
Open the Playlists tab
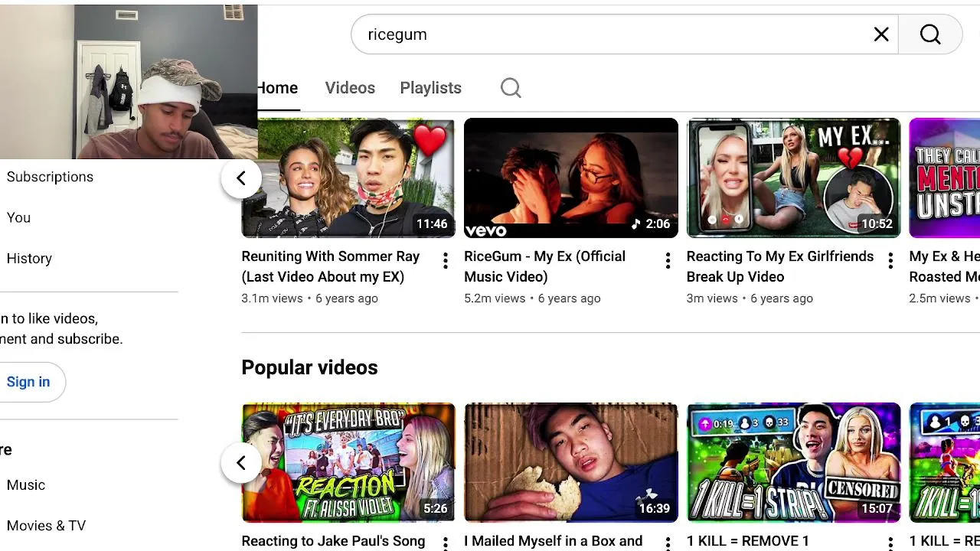point(430,88)
